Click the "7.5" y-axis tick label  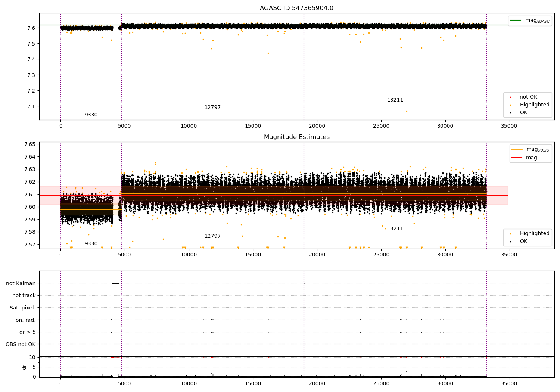pos(31,44)
